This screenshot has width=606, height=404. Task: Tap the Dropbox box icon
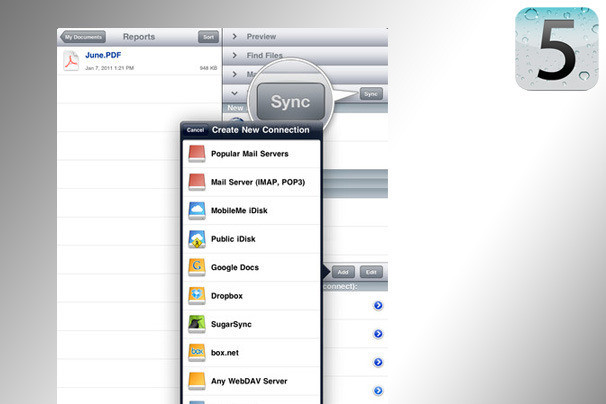(x=196, y=296)
